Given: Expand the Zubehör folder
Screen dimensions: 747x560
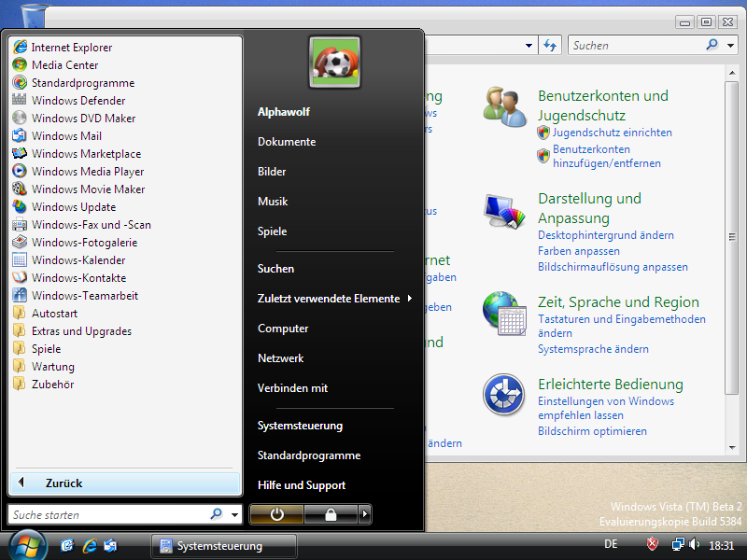Looking at the screenshot, I should pyautogui.click(x=52, y=385).
